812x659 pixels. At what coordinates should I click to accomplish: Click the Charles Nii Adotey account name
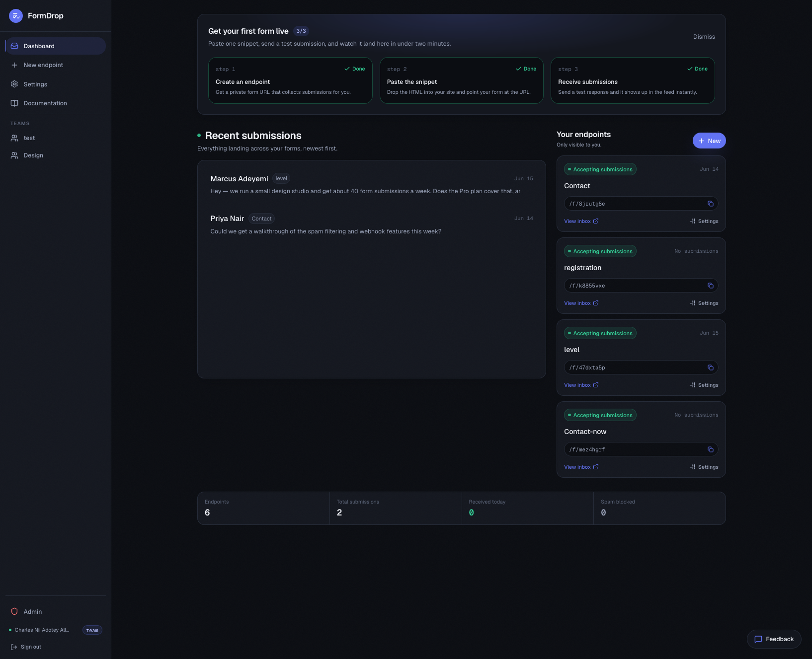pos(42,630)
